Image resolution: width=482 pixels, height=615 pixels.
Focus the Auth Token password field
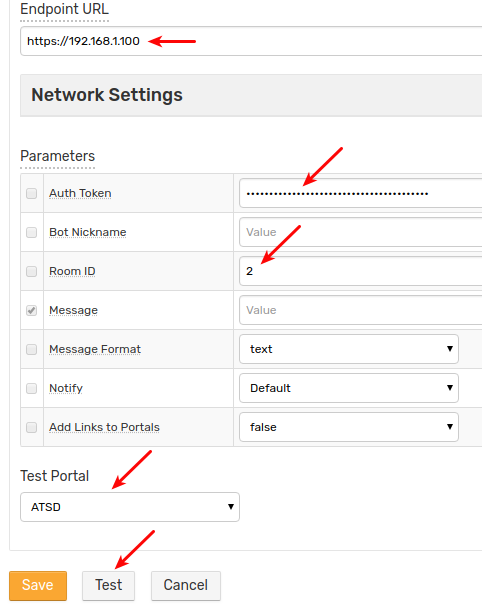[x=360, y=193]
